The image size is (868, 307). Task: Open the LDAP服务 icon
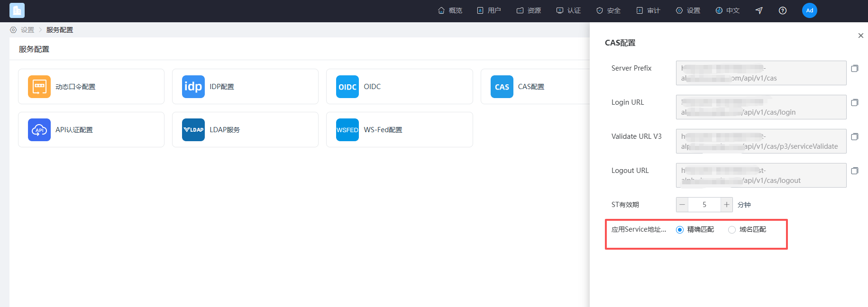[x=193, y=130]
